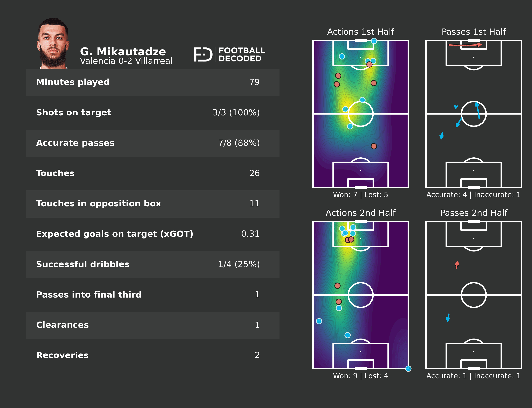
Task: Click the Accurate passes 7/8 (88%) value
Action: 239,143
